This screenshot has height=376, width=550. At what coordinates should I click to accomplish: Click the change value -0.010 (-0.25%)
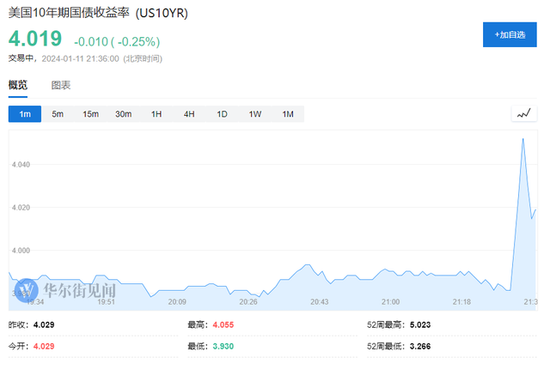pos(117,42)
